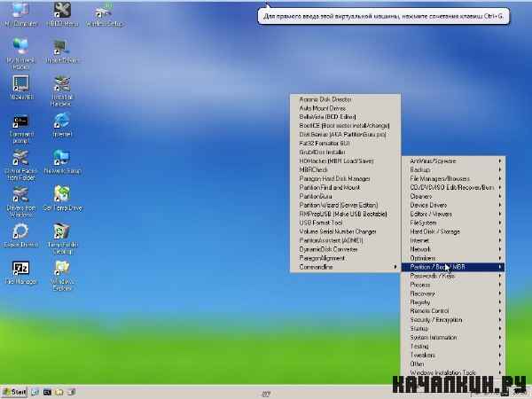Open the Remote Control submenu

pos(453,311)
